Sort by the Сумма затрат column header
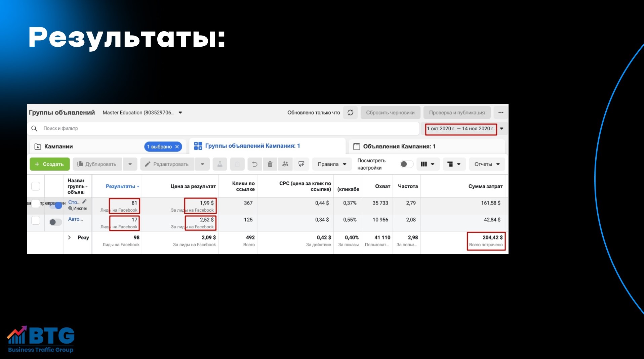Image resolution: width=644 pixels, height=359 pixels. 485,186
